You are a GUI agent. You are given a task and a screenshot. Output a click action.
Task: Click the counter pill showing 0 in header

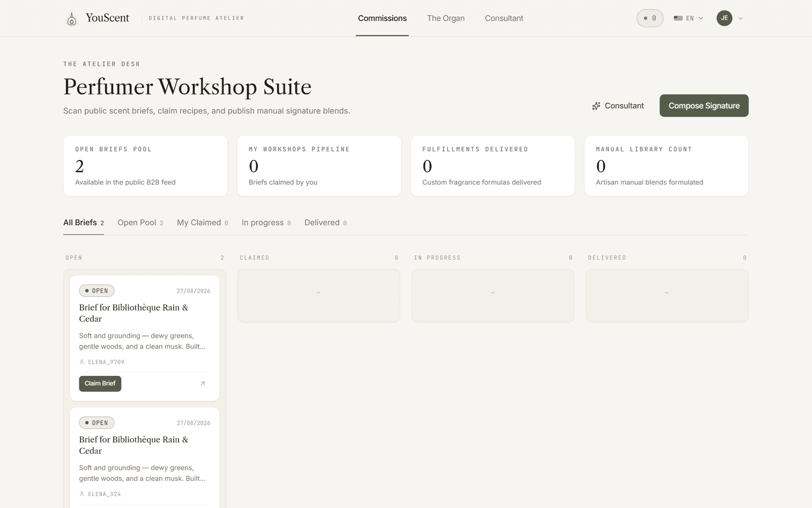tap(650, 18)
